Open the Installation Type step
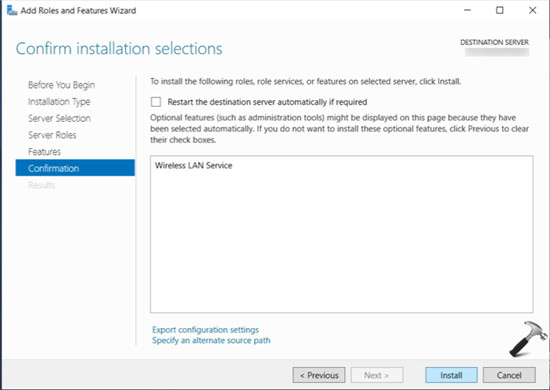This screenshot has width=550, height=390. pyautogui.click(x=59, y=102)
